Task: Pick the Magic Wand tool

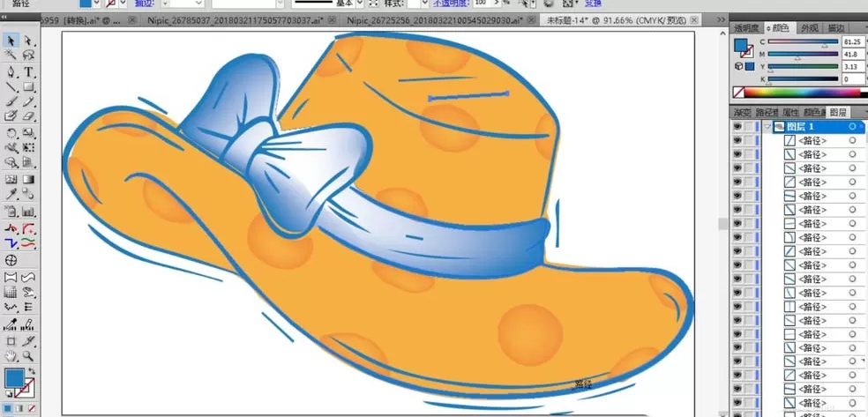Action: tap(11, 55)
